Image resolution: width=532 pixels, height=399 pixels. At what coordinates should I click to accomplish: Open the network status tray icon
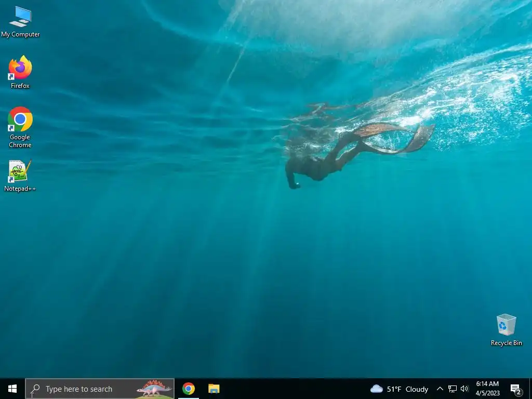pyautogui.click(x=453, y=389)
